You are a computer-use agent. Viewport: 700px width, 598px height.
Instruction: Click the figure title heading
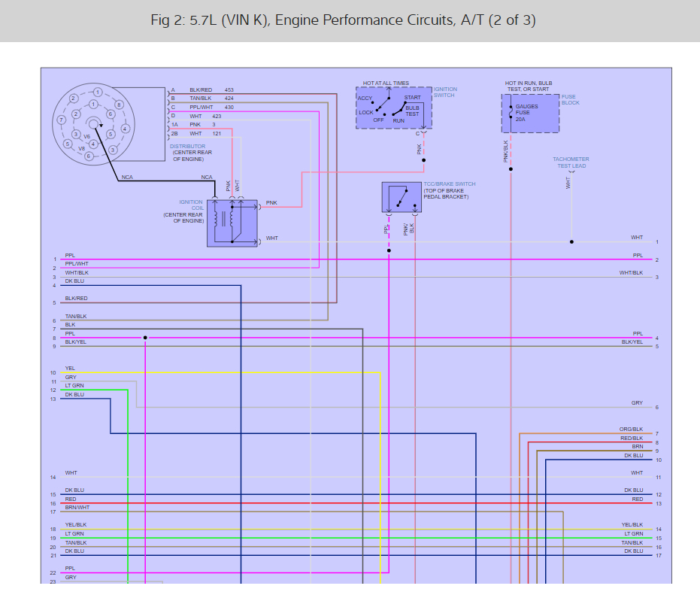tap(343, 20)
